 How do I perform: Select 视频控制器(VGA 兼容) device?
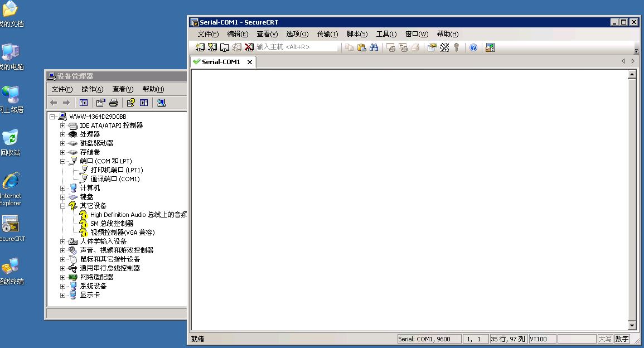123,233
